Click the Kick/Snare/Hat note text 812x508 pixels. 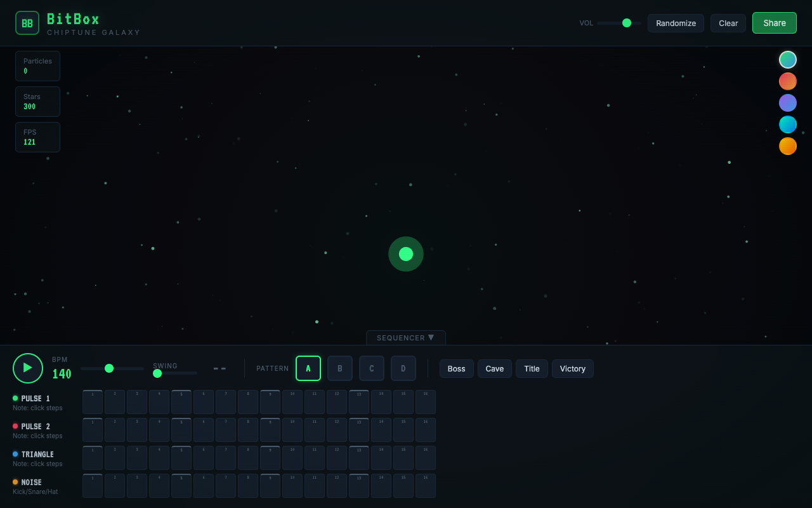point(35,492)
